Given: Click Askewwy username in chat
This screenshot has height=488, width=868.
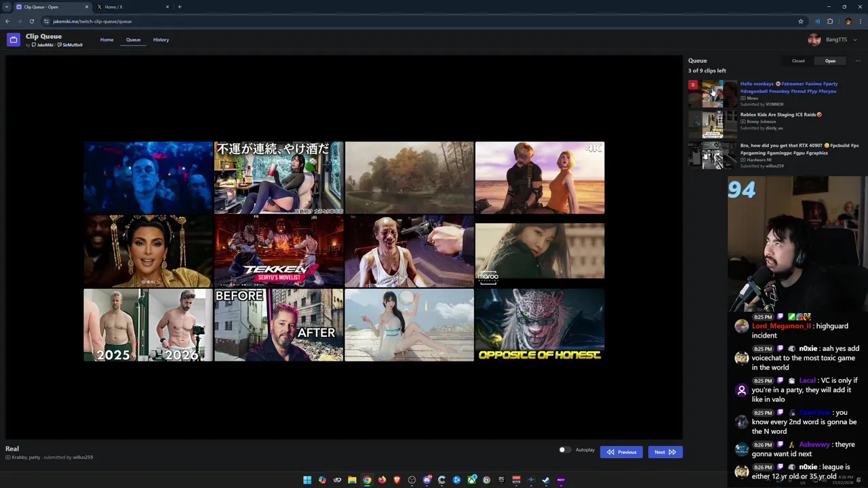Looking at the screenshot, I should click(x=814, y=445).
